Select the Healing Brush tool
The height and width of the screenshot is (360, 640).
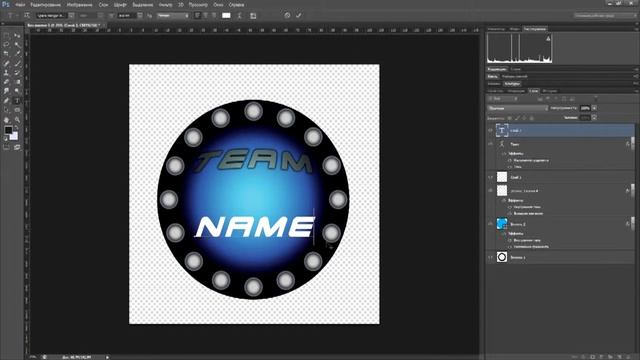tap(7, 63)
